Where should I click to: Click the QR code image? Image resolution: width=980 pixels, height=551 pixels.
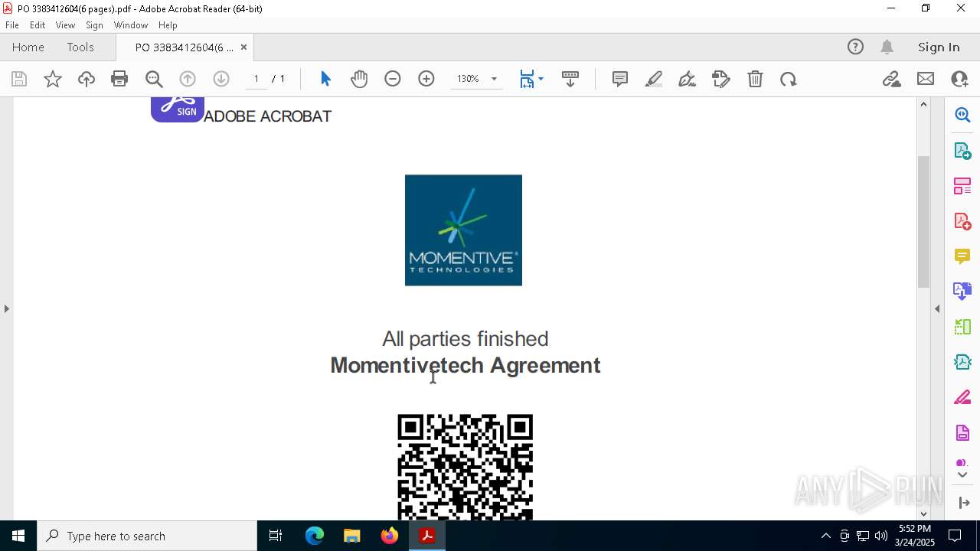coord(465,467)
